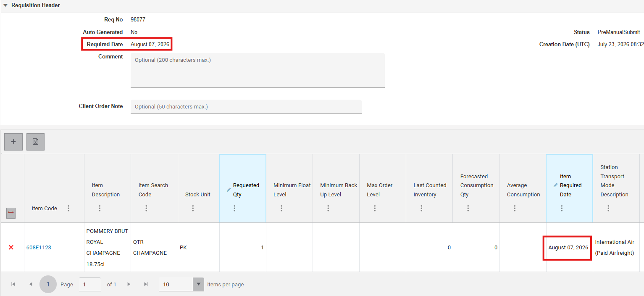Open Station Transport Mode Description column menu
The width and height of the screenshot is (644, 296).
coord(608,208)
